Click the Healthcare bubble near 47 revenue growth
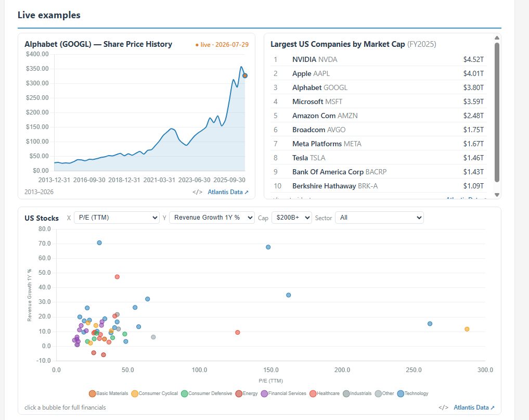 point(117,277)
